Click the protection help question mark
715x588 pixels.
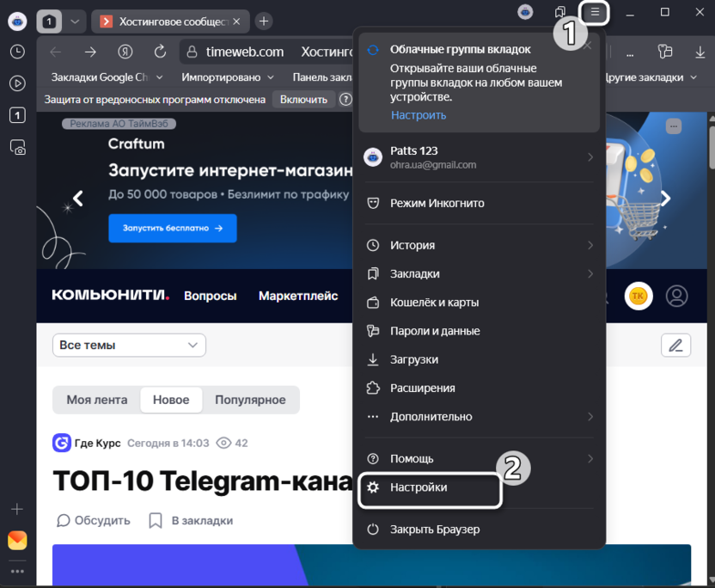click(345, 100)
